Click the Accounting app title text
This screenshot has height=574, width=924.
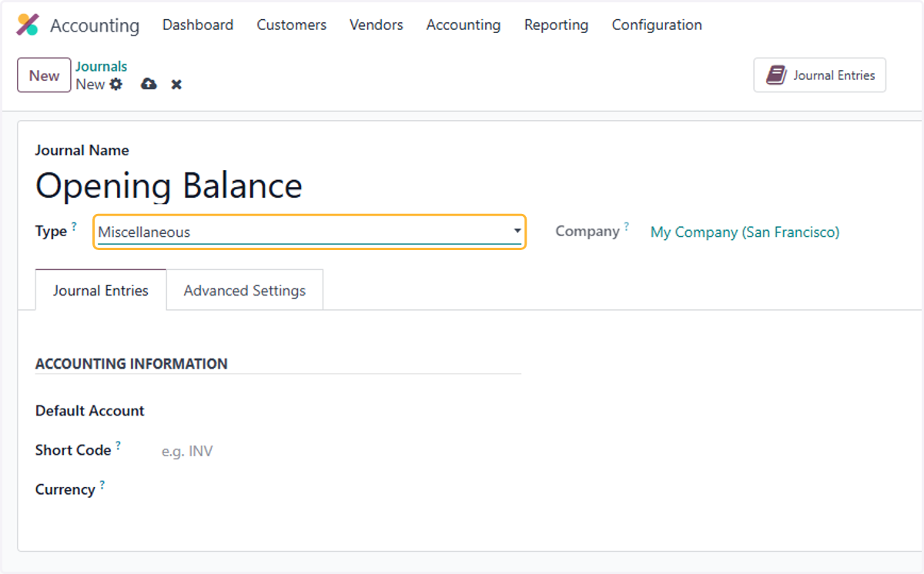click(95, 25)
